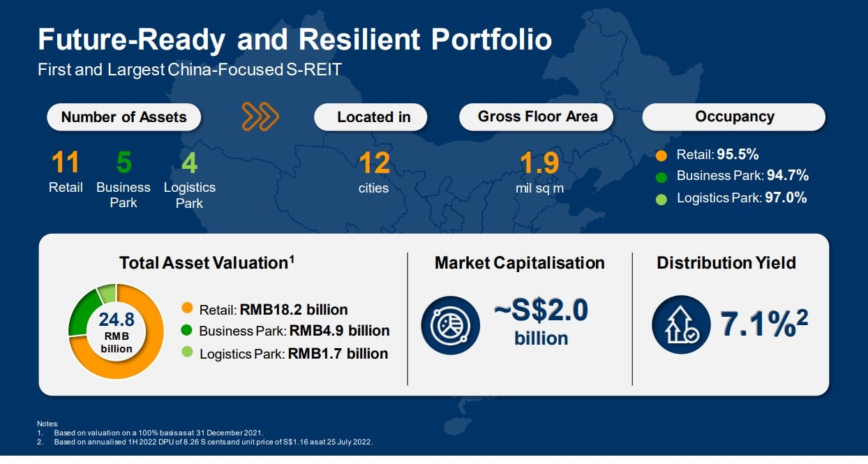Image resolution: width=868 pixels, height=464 pixels.
Task: Click the orange number 11 above Retail
Action: (x=66, y=163)
